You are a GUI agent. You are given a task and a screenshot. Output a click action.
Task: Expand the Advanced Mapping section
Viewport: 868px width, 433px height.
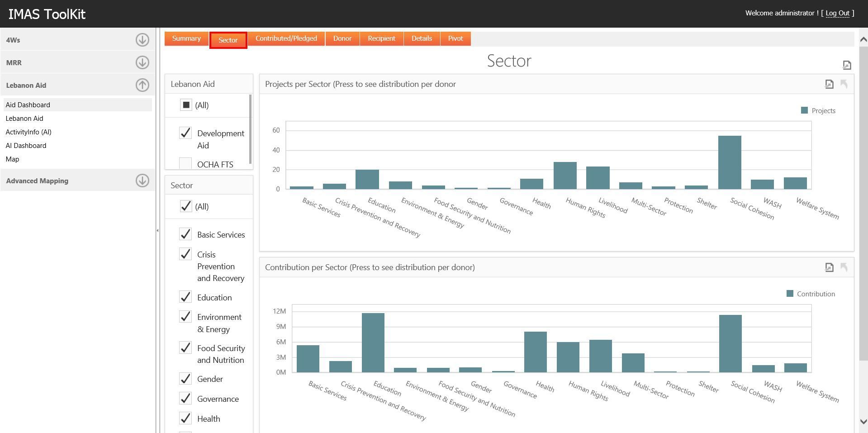[142, 180]
